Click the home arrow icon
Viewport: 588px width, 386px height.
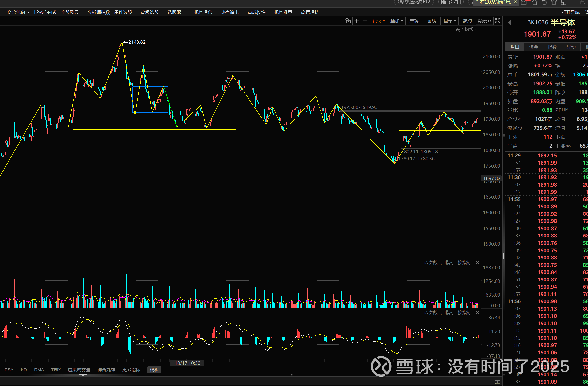tap(535, 2)
